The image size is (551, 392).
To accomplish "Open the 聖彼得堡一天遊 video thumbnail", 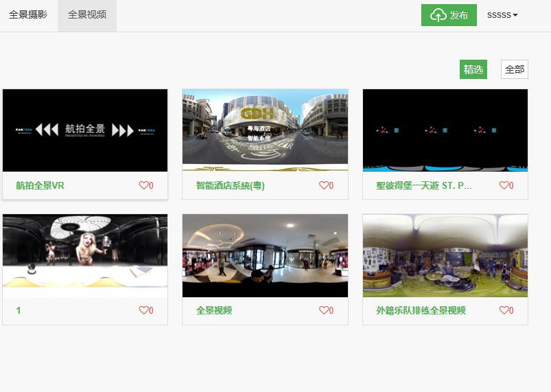I will point(445,130).
